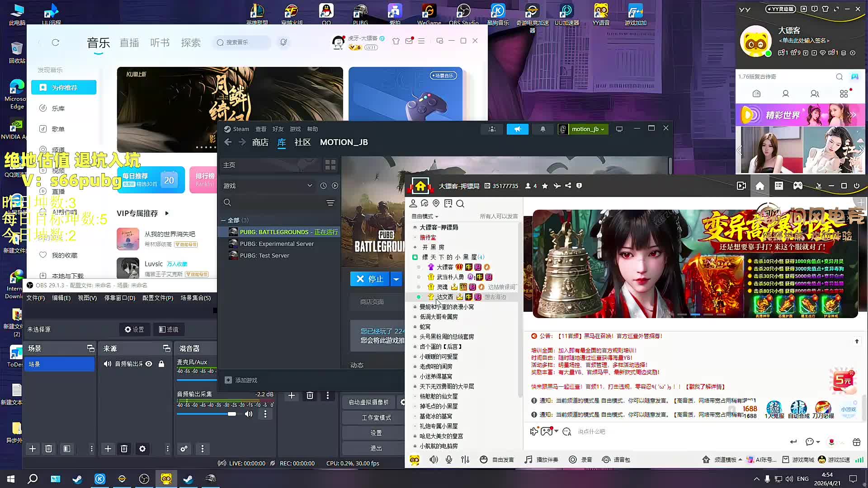This screenshot has width=868, height=488.
Task: Open advanced audio properties gears icon
Action: [184, 449]
